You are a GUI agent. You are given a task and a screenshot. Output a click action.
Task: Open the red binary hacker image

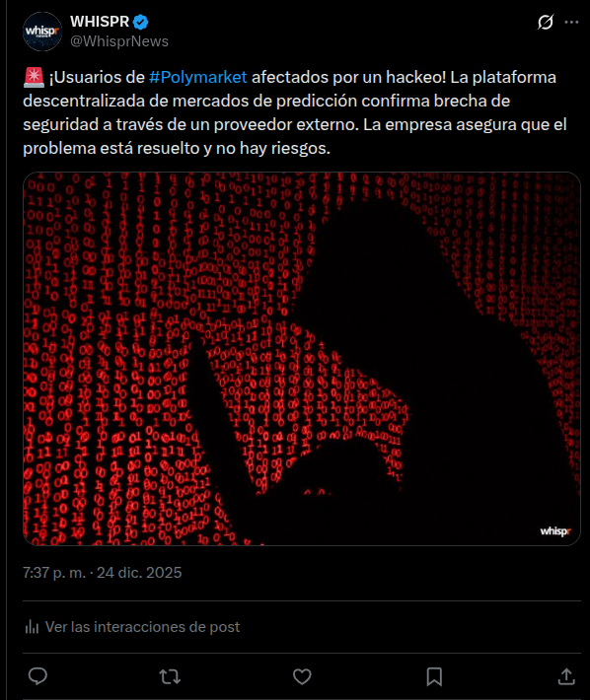click(x=302, y=359)
